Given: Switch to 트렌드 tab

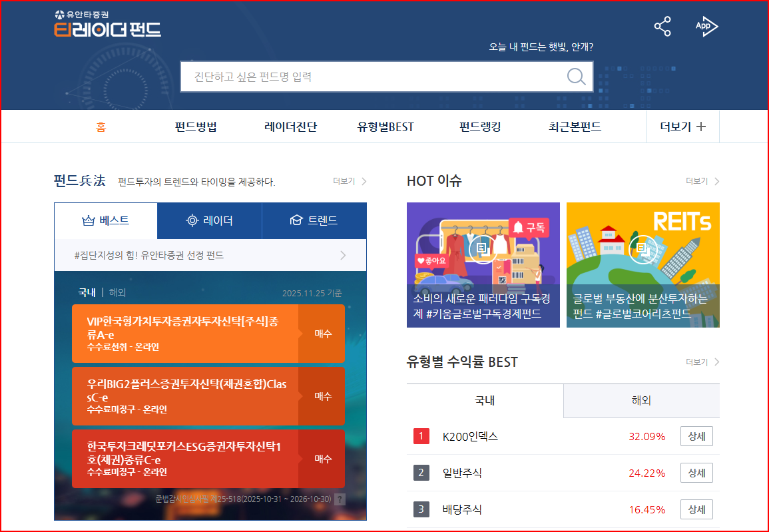Looking at the screenshot, I should 314,220.
